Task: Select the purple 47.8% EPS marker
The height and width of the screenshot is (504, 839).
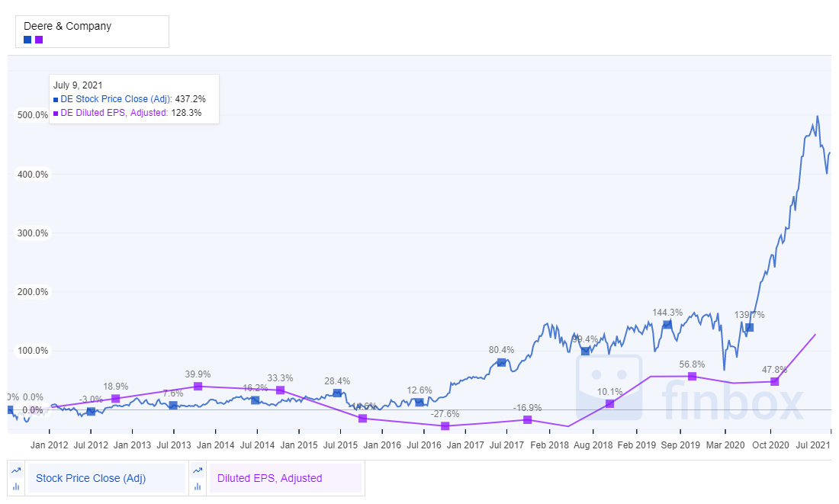Action: (774, 381)
